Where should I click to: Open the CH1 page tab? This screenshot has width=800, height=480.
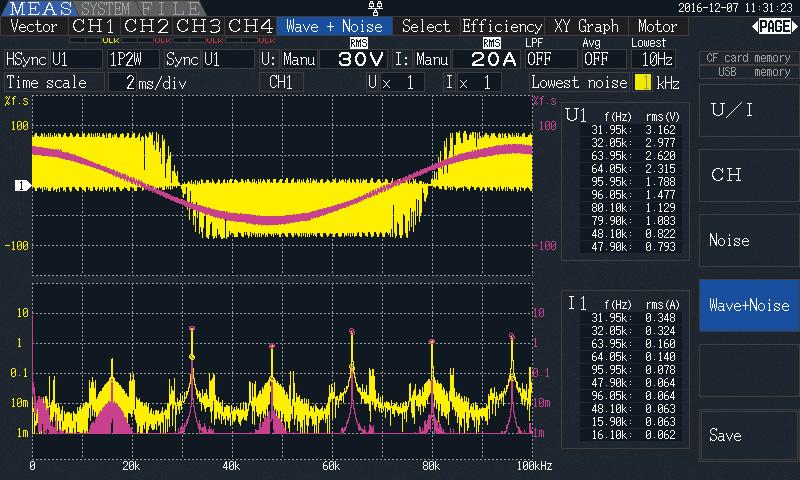point(94,26)
